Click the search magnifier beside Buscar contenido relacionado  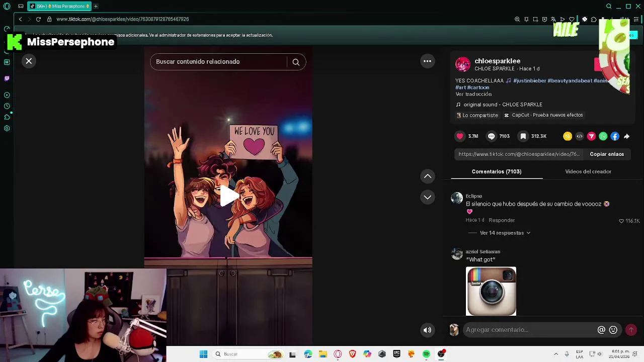296,62
